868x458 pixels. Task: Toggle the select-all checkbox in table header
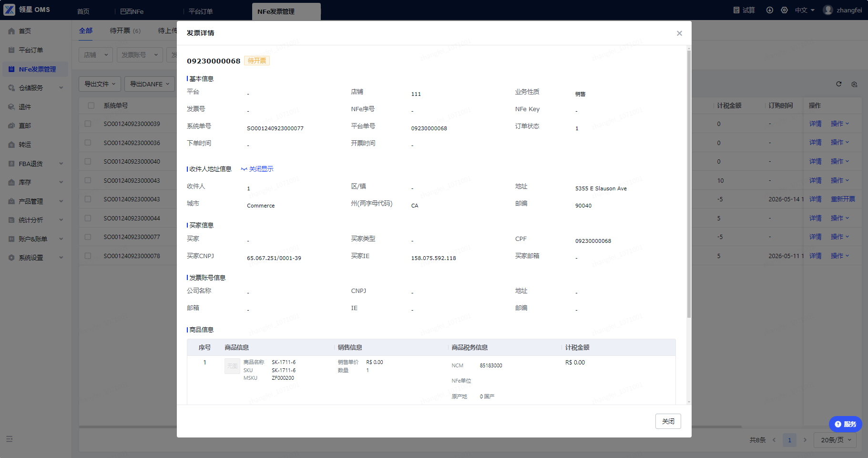[x=91, y=105]
